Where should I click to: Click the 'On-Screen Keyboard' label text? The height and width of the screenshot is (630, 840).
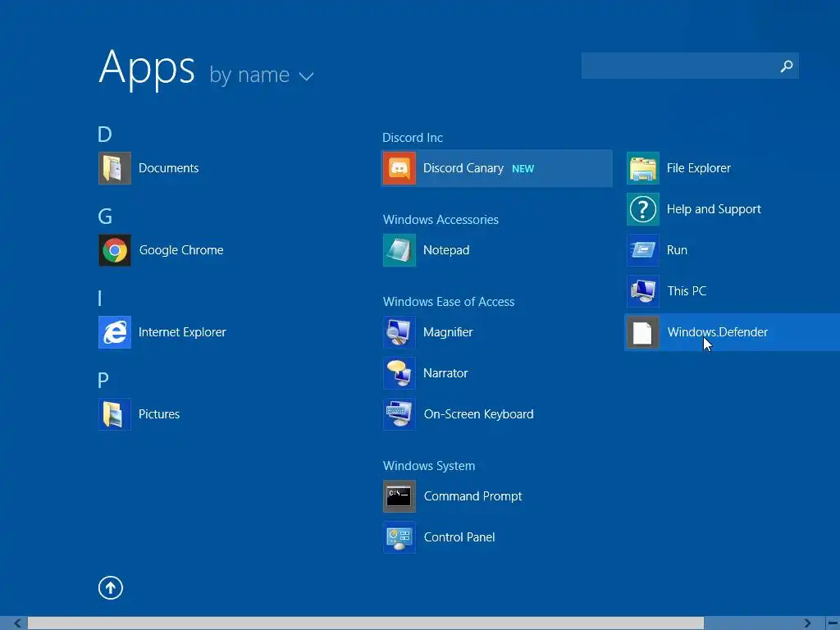[x=478, y=414]
